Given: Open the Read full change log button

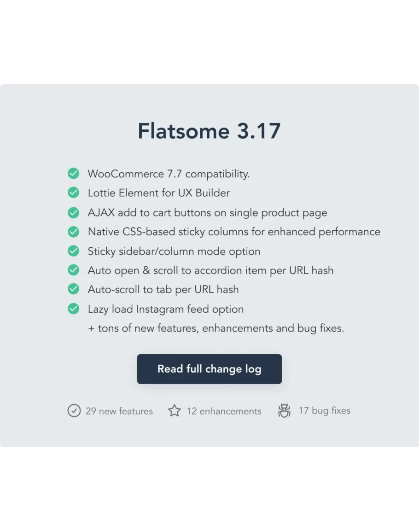Looking at the screenshot, I should [x=209, y=369].
